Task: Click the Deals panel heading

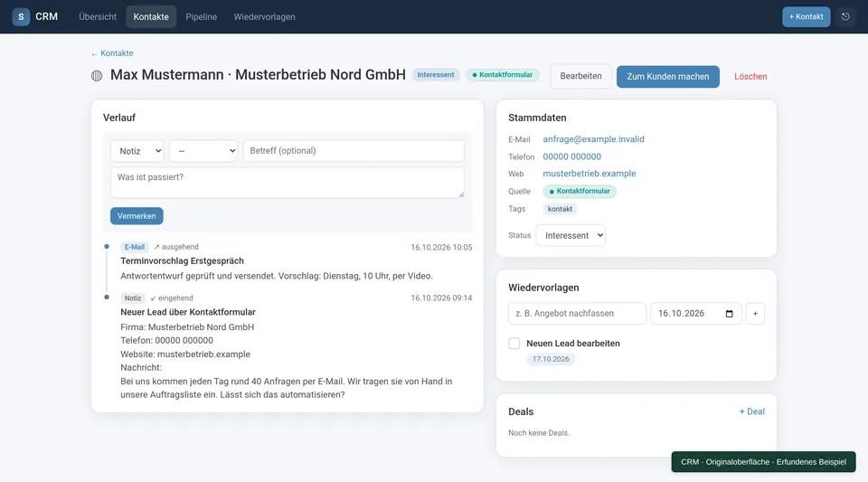Action: point(521,411)
